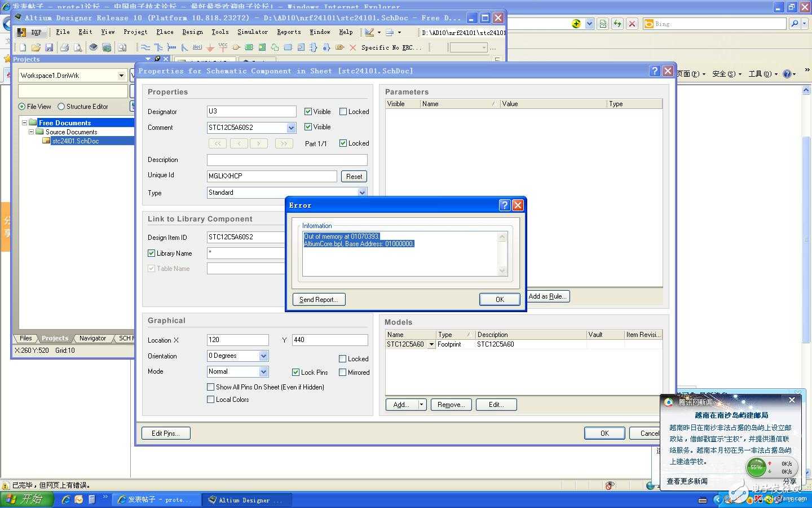Enable the Mirrored checkbox
Screen dimensions: 812x508
point(343,373)
